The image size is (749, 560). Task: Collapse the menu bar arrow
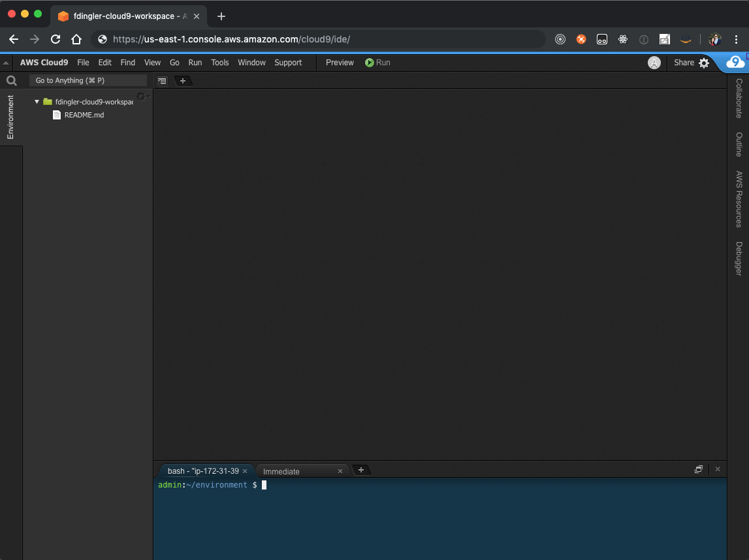click(6, 63)
